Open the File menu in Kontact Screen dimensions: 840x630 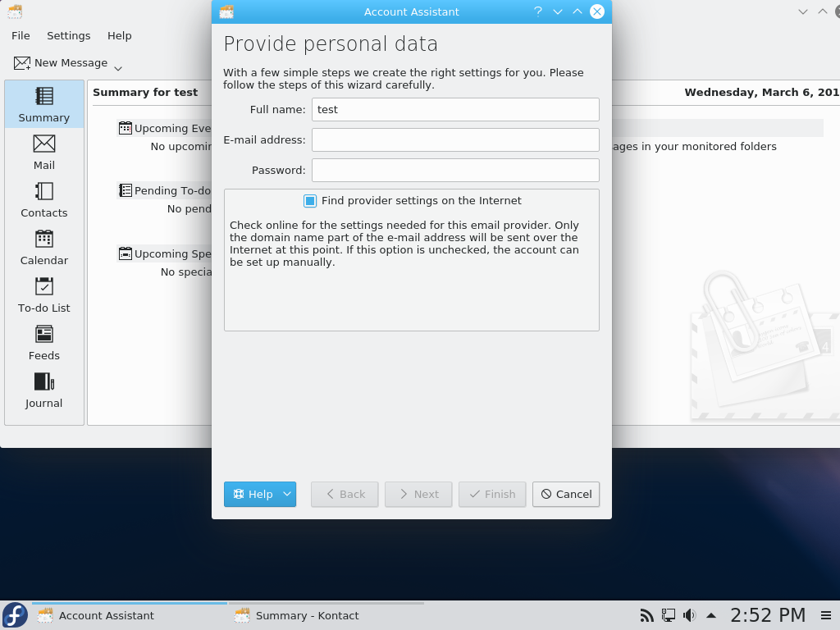coord(21,36)
